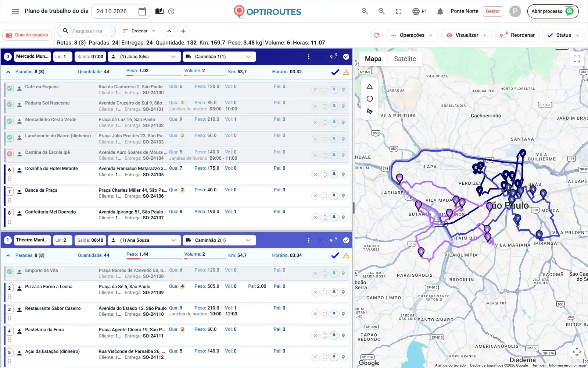Show Confeitaria Mel Dourado on map
Viewport: 588px width, 368px height.
343,217
